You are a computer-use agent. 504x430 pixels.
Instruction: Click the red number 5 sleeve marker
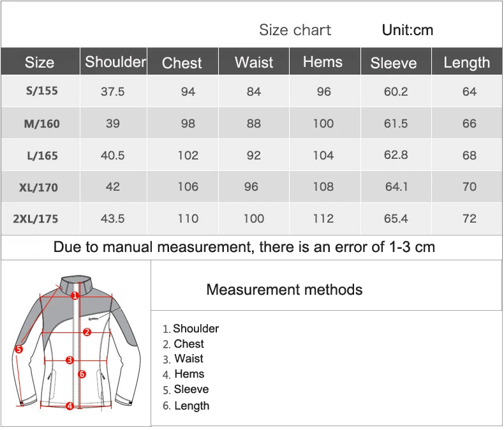click(19, 349)
